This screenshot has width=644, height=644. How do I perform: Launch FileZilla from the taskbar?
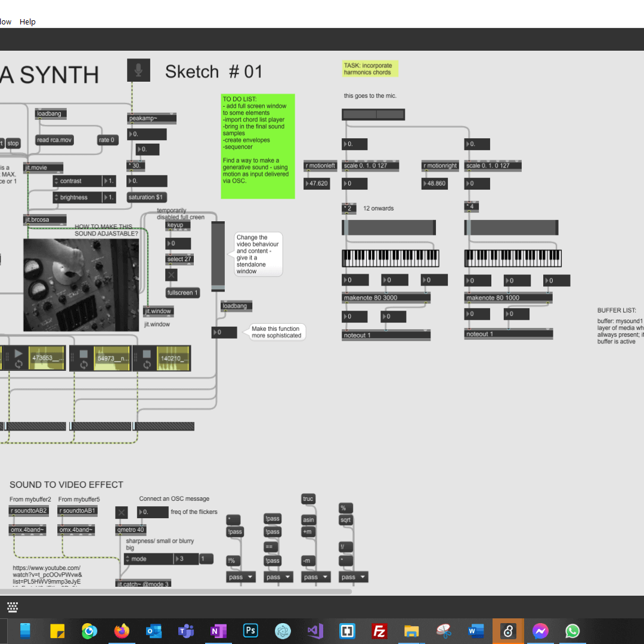click(x=379, y=630)
